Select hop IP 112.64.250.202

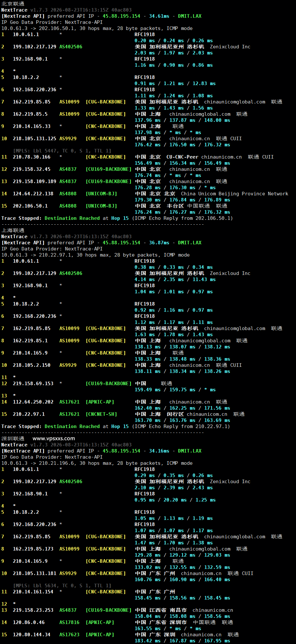click(x=33, y=402)
